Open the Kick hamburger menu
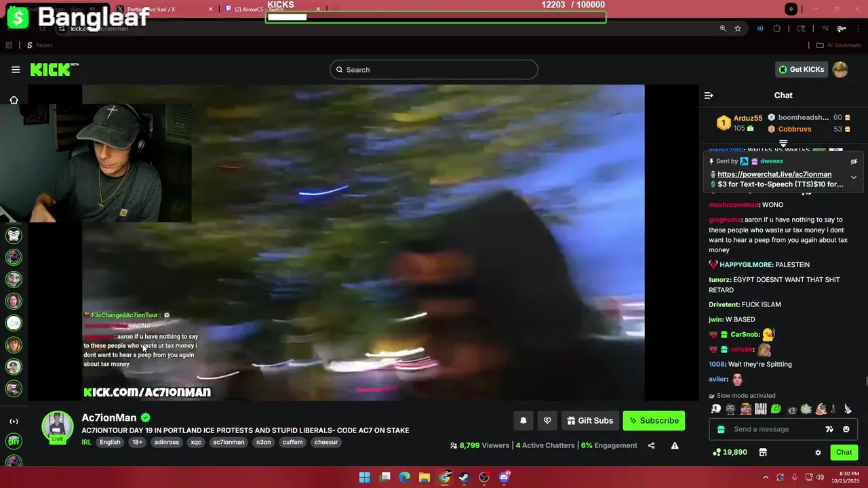The image size is (868, 488). (16, 70)
